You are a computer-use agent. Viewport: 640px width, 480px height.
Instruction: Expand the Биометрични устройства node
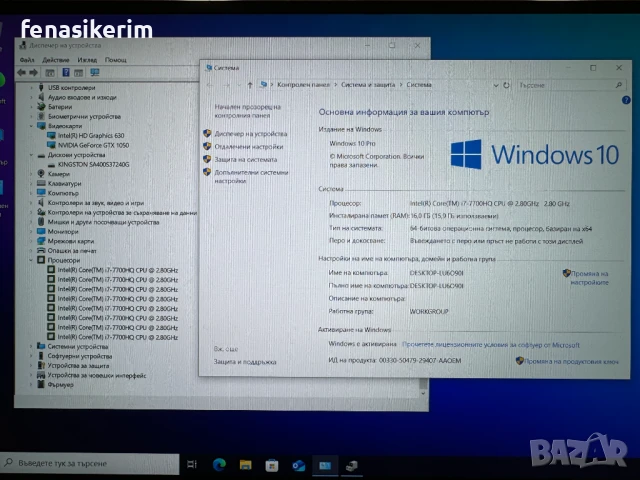tap(31, 117)
